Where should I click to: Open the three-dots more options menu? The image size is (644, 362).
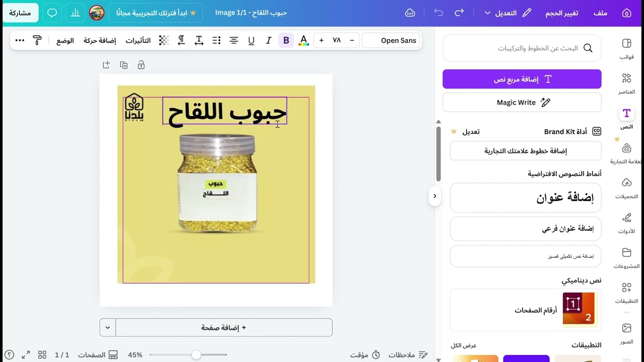[x=20, y=40]
